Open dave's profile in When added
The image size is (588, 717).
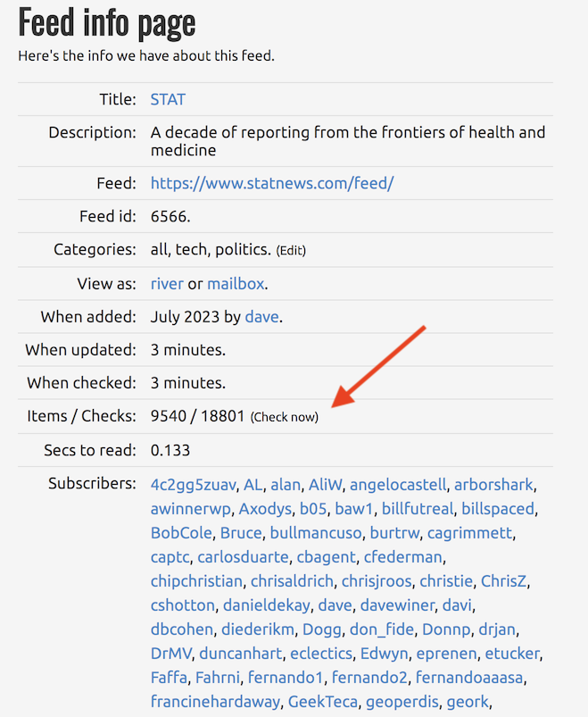click(263, 316)
